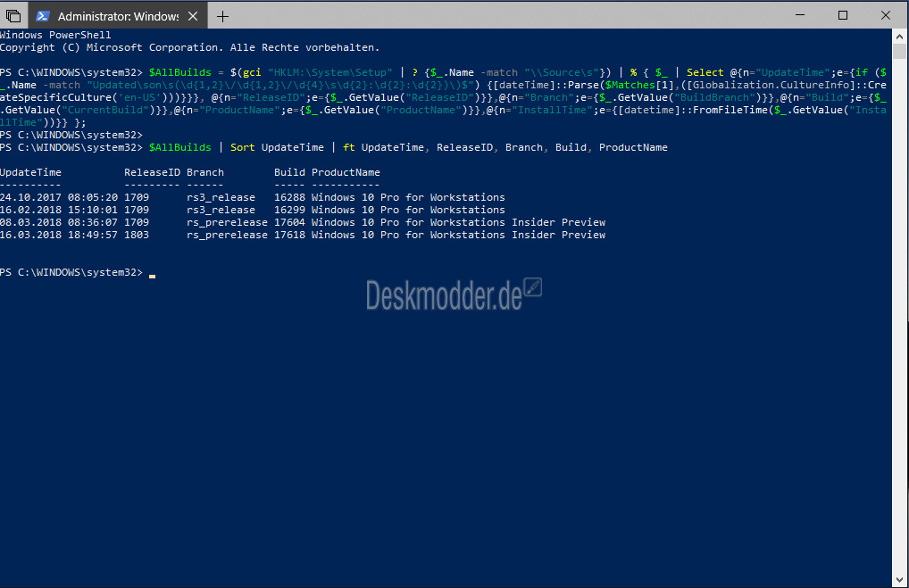Click the ReleaseID column header
Screen dimensions: 909x588
152,172
